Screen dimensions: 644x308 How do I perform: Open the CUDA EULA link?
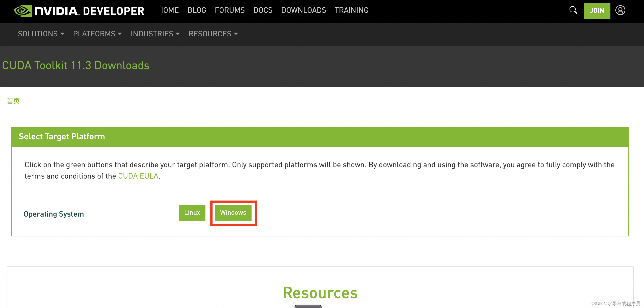tap(138, 176)
